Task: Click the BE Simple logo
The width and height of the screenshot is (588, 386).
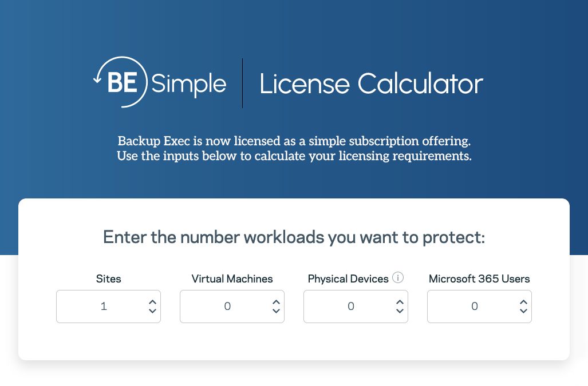Action: pos(160,83)
